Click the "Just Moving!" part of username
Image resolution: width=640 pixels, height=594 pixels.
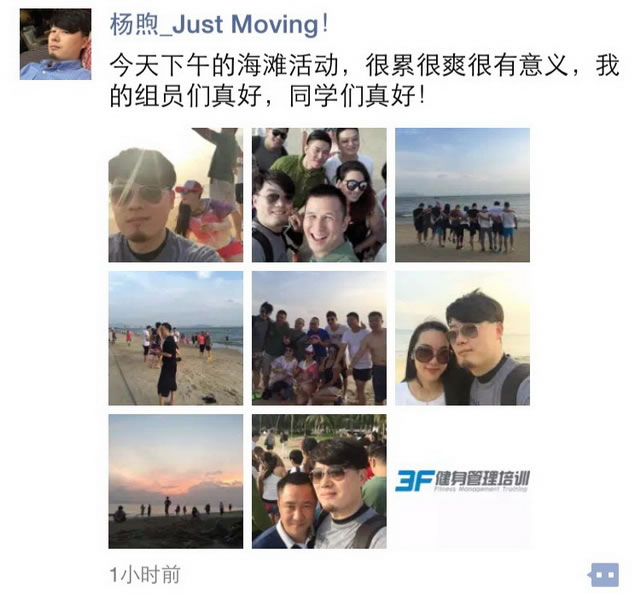(251, 24)
